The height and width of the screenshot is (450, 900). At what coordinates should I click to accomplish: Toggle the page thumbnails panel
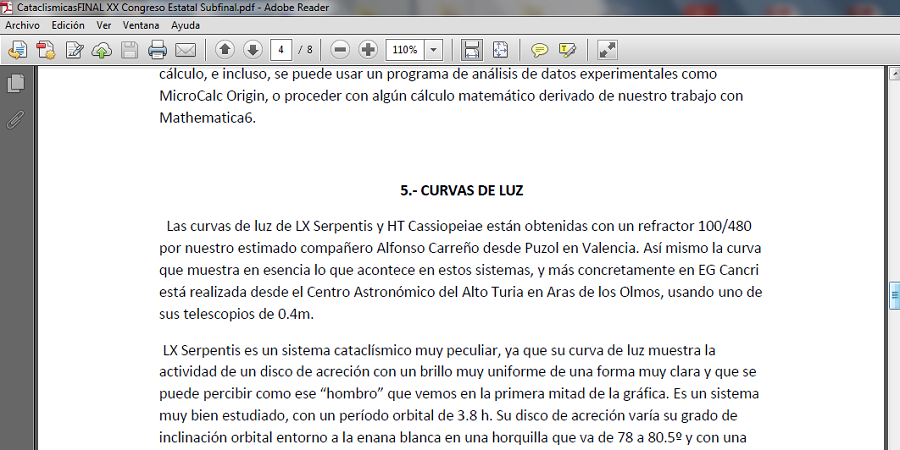[15, 84]
